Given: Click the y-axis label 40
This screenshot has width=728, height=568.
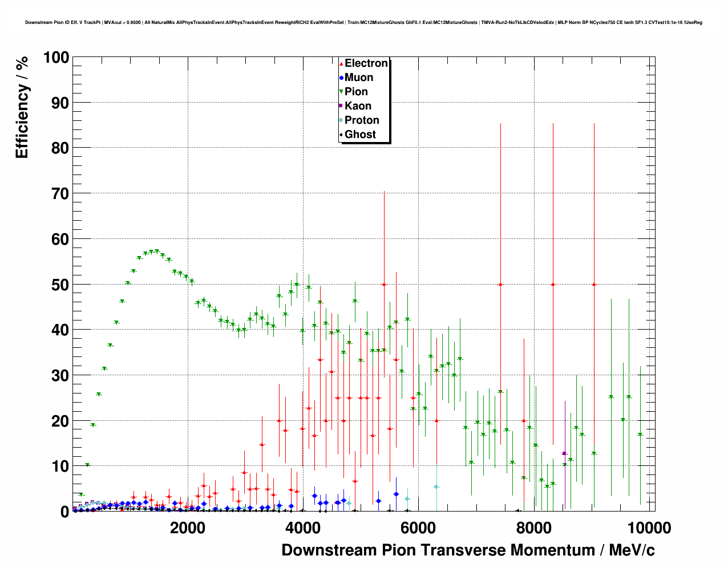Looking at the screenshot, I should (60, 330).
